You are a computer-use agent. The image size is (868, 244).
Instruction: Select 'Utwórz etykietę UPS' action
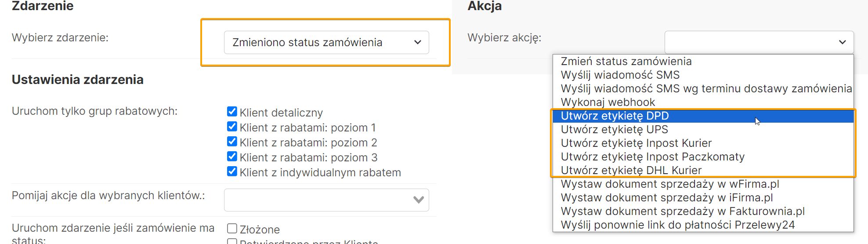click(614, 130)
